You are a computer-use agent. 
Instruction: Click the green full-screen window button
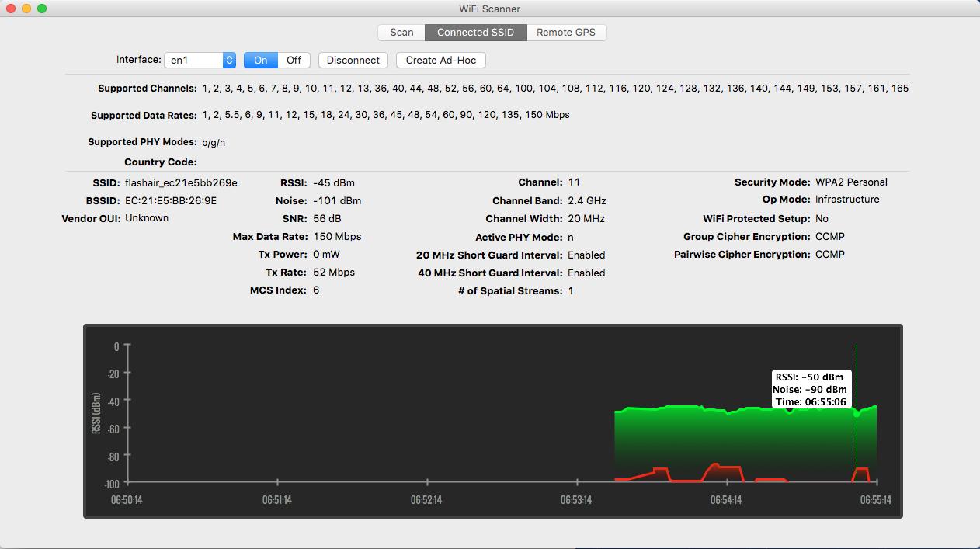42,9
